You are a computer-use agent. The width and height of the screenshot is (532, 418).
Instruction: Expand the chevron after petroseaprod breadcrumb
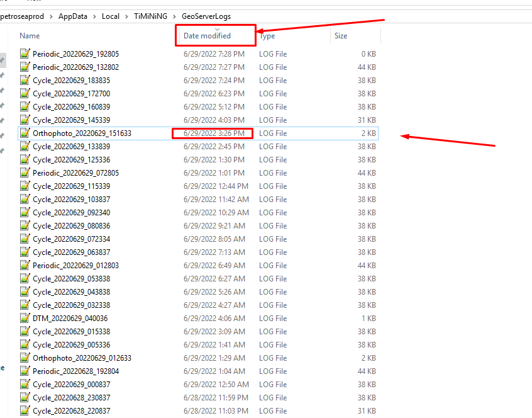point(51,16)
